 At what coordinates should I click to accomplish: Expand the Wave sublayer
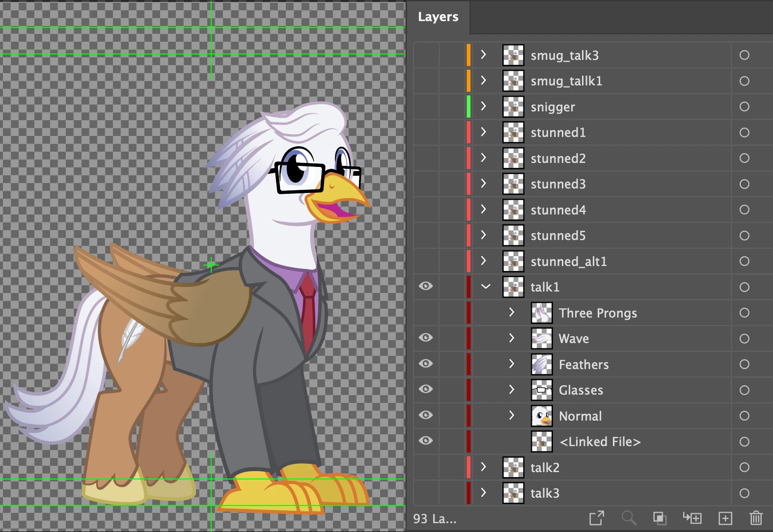click(x=511, y=338)
